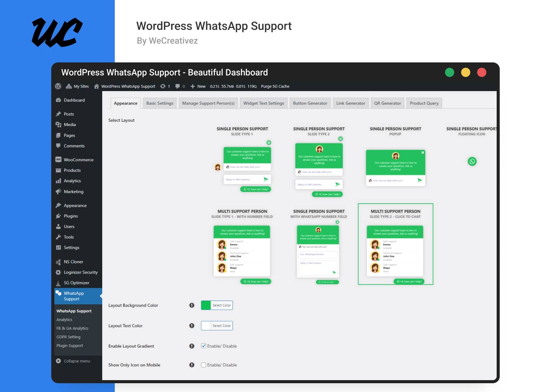Viewport: 551px width, 392px height.
Task: Click the comments bubble icon in the admin bar
Action: (178, 86)
